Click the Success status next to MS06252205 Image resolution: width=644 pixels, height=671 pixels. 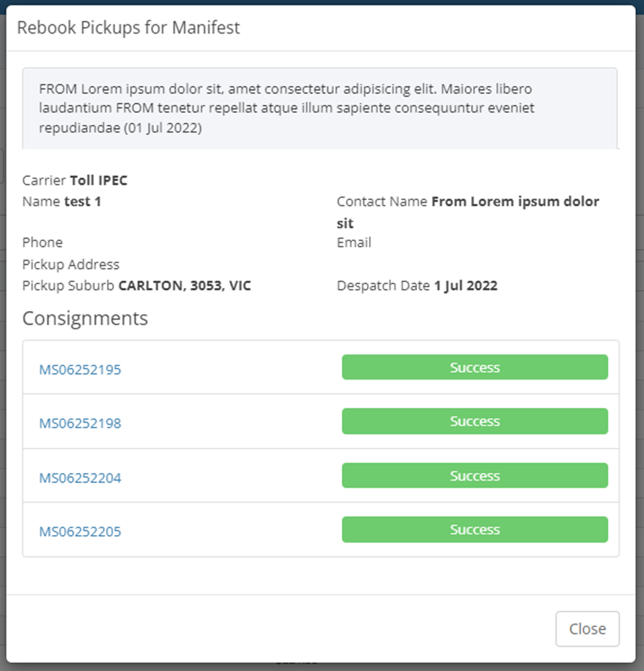474,530
